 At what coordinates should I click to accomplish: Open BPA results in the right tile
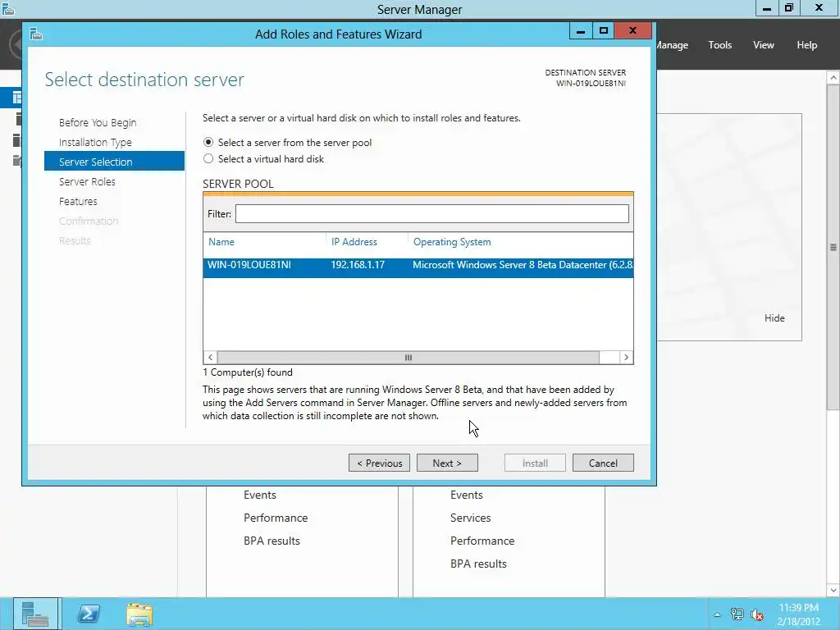pos(478,564)
